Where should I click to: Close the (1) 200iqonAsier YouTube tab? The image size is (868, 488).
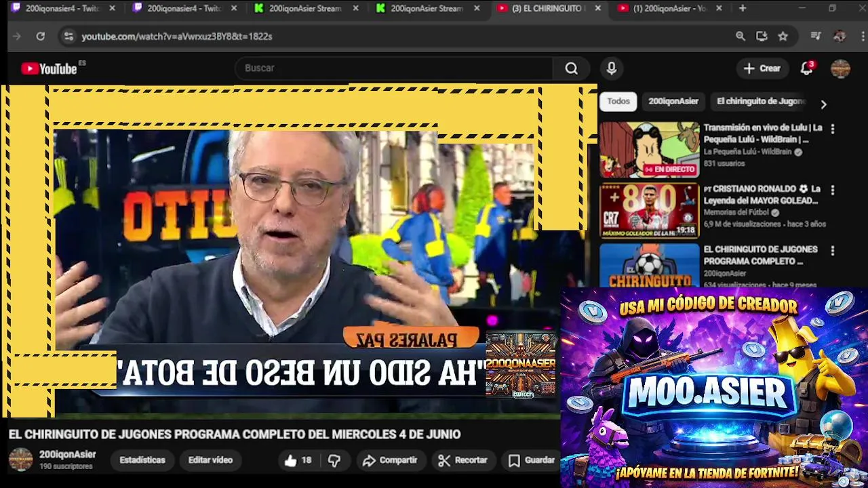coord(719,8)
